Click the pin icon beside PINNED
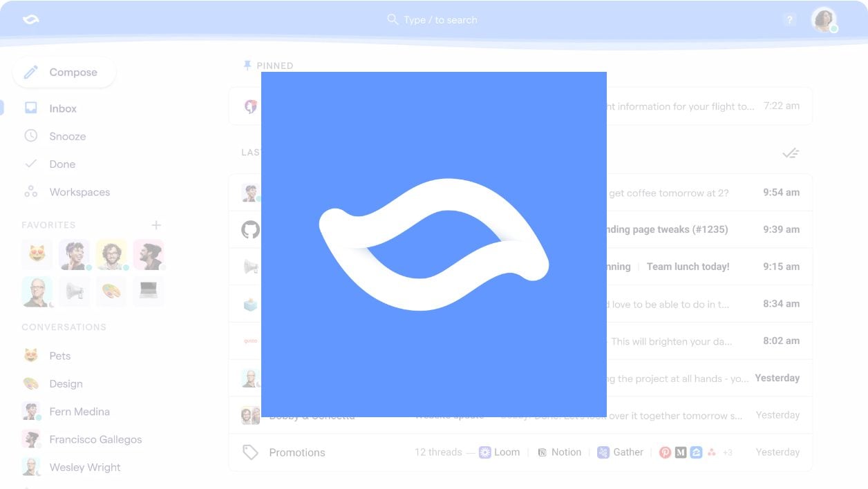 pyautogui.click(x=247, y=66)
